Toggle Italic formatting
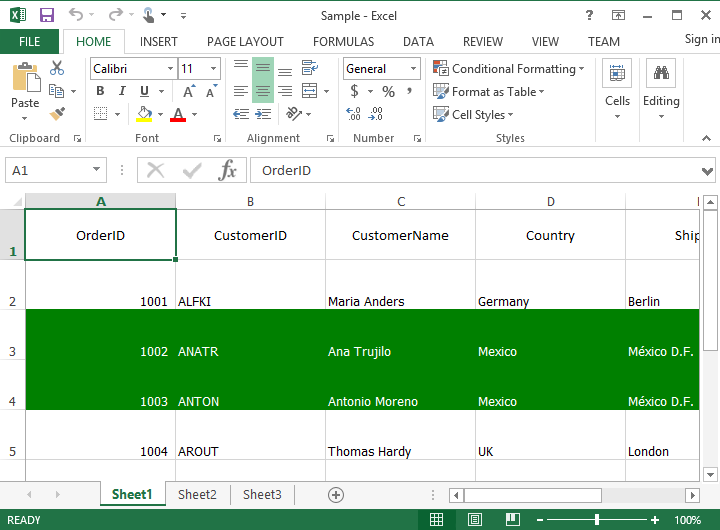This screenshot has width=720, height=530. coord(123,91)
